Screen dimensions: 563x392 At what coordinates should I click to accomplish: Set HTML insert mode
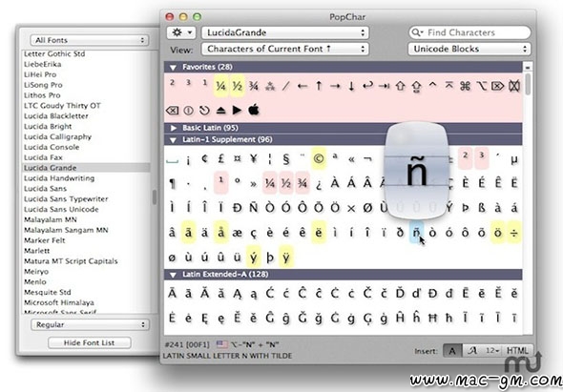pos(517,351)
